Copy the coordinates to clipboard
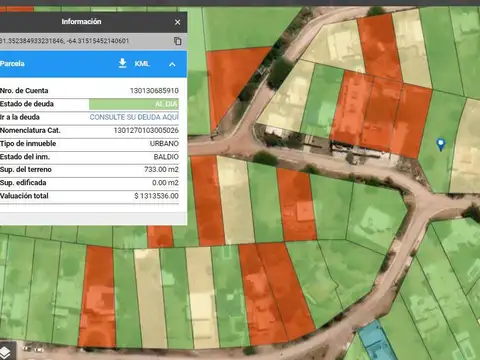480x360 pixels. (x=178, y=41)
